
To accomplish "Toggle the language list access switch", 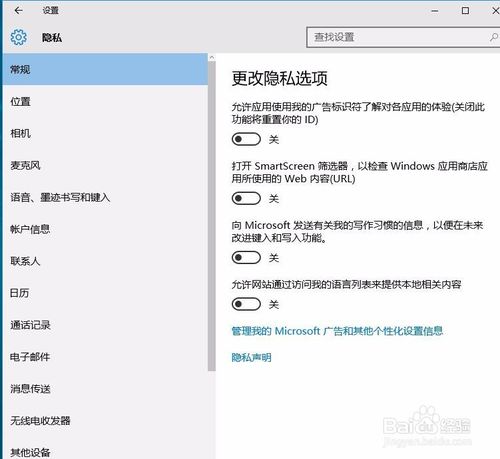I will pos(246,304).
